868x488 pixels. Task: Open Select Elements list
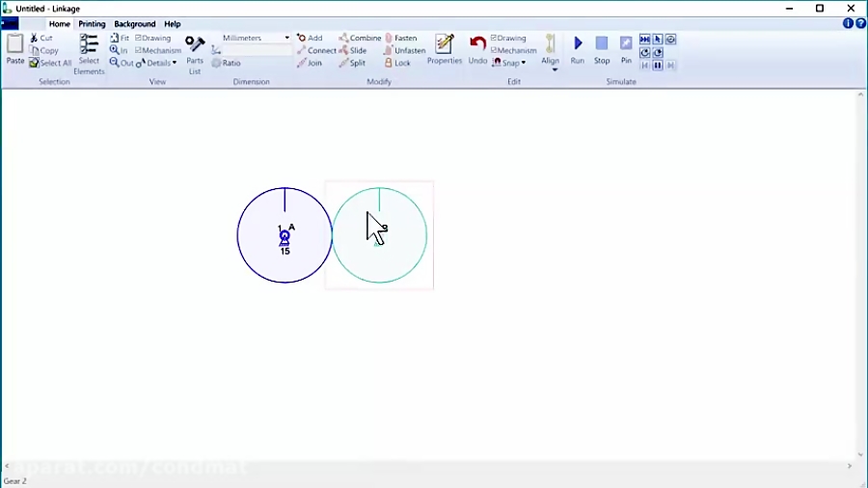[x=89, y=54]
